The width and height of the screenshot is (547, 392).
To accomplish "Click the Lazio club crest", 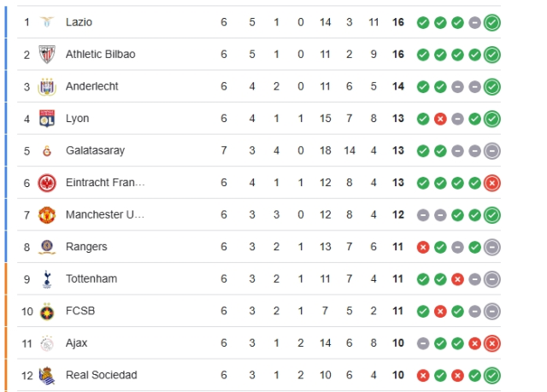I will pyautogui.click(x=47, y=22).
